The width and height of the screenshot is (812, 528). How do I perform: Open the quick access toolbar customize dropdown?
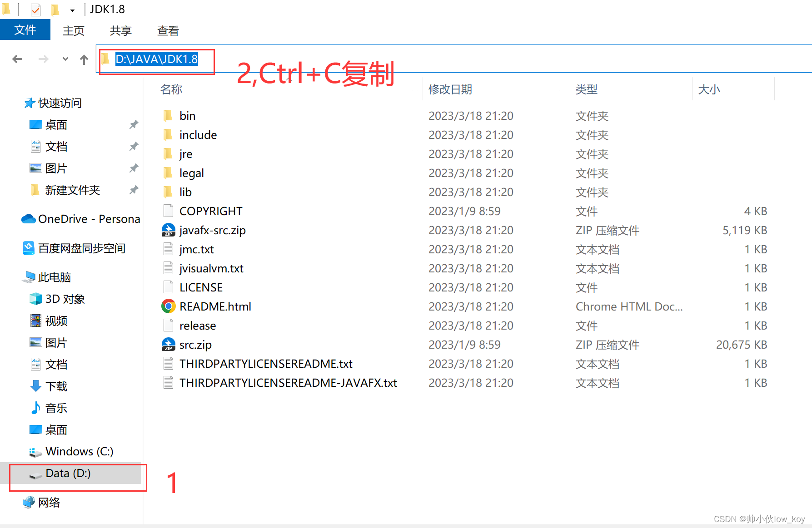(72, 10)
